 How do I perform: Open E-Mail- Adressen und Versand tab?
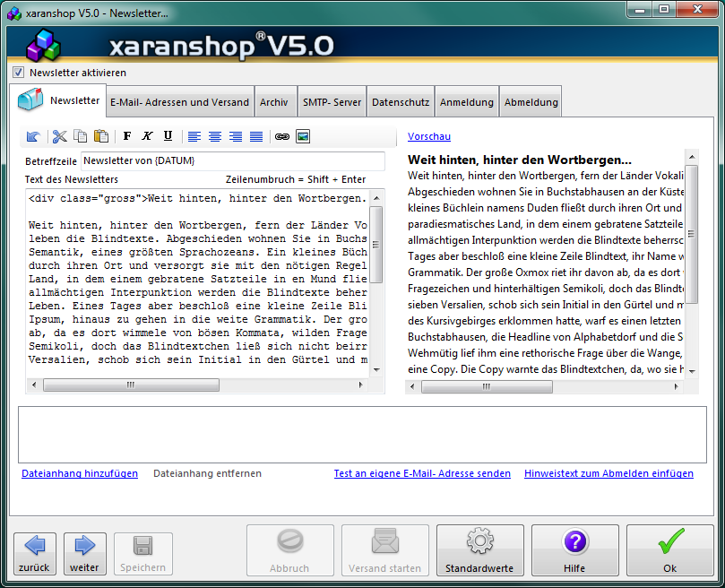180,102
